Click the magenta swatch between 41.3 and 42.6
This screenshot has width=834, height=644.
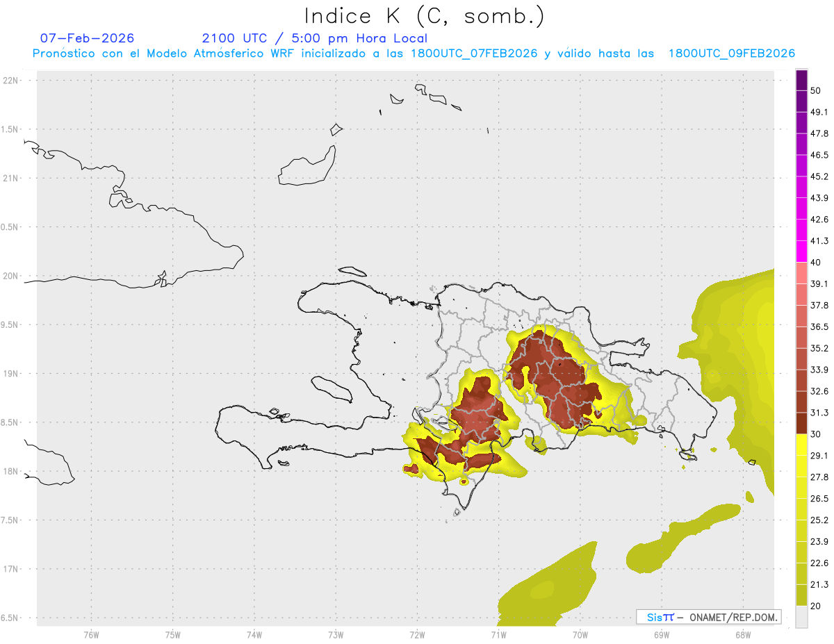802,230
